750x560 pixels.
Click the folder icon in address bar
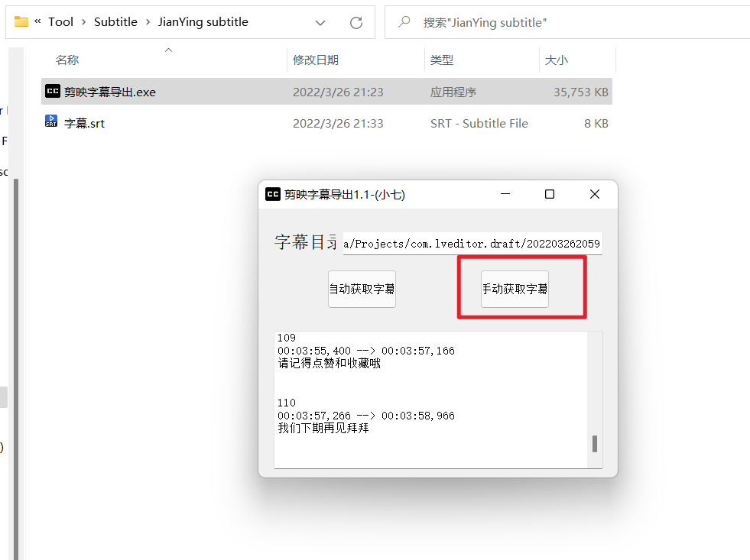(21, 21)
